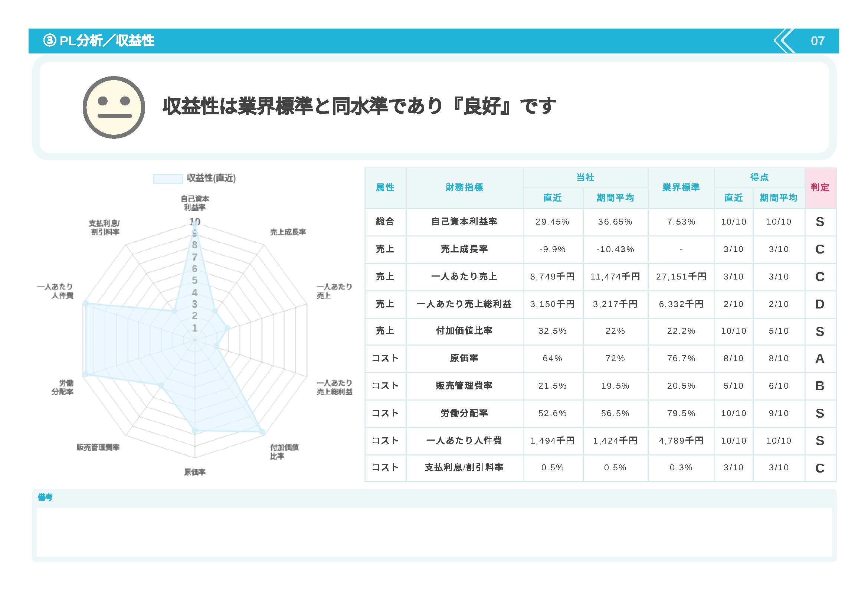This screenshot has width=868, height=614.
Task: Click the 直近 sub-header under 当社
Action: 554,197
